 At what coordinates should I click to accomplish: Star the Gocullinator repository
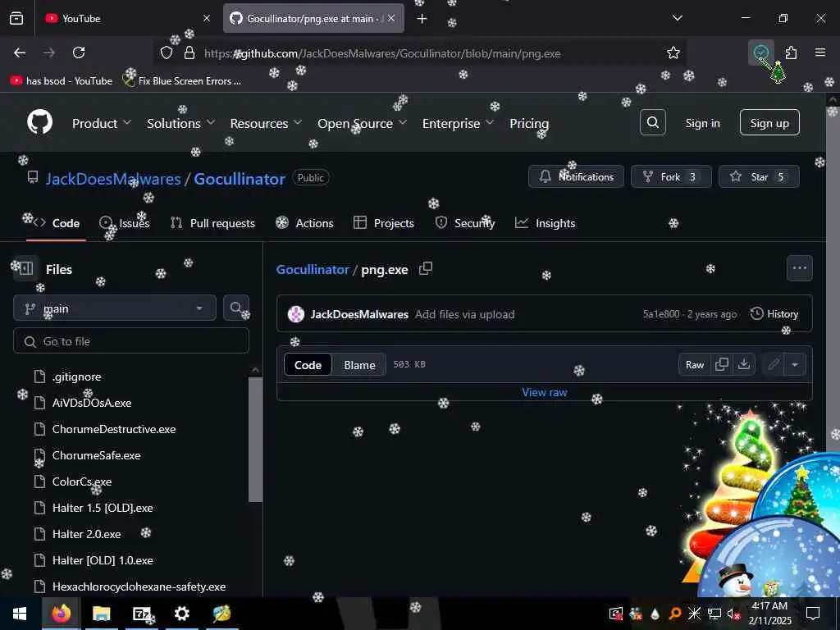point(759,176)
